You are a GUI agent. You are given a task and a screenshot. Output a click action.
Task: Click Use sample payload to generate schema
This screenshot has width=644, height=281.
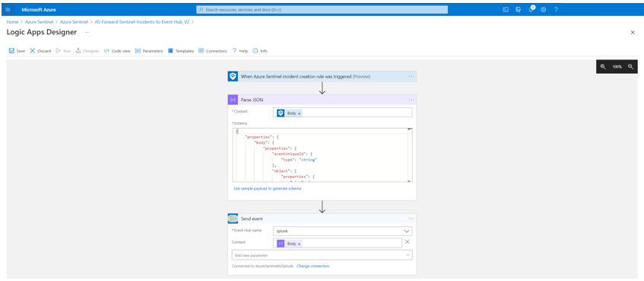pos(268,189)
